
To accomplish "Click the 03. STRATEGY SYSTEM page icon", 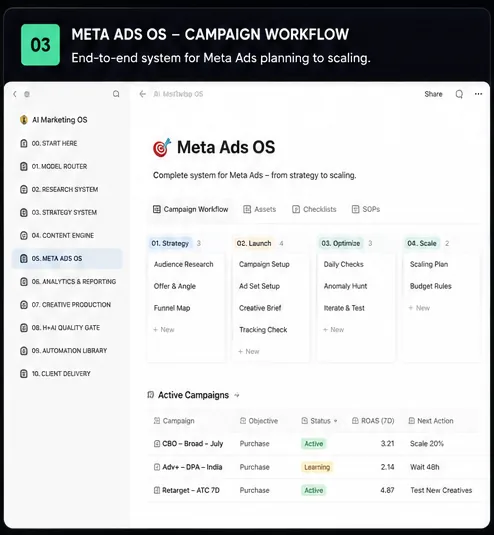I will click(24, 213).
